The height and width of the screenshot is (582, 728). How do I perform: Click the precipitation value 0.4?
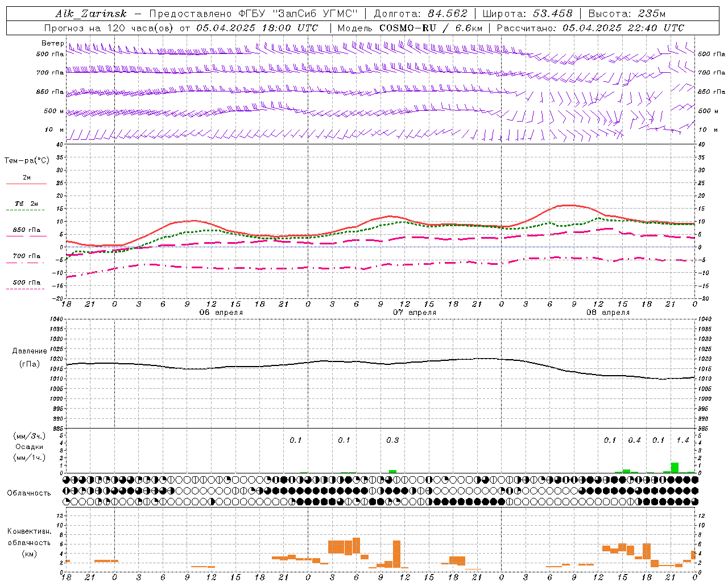[x=634, y=440]
